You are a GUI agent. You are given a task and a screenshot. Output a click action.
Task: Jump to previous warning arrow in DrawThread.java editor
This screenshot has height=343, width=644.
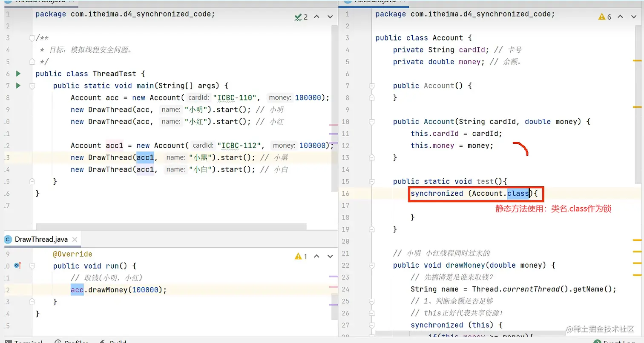(x=316, y=257)
